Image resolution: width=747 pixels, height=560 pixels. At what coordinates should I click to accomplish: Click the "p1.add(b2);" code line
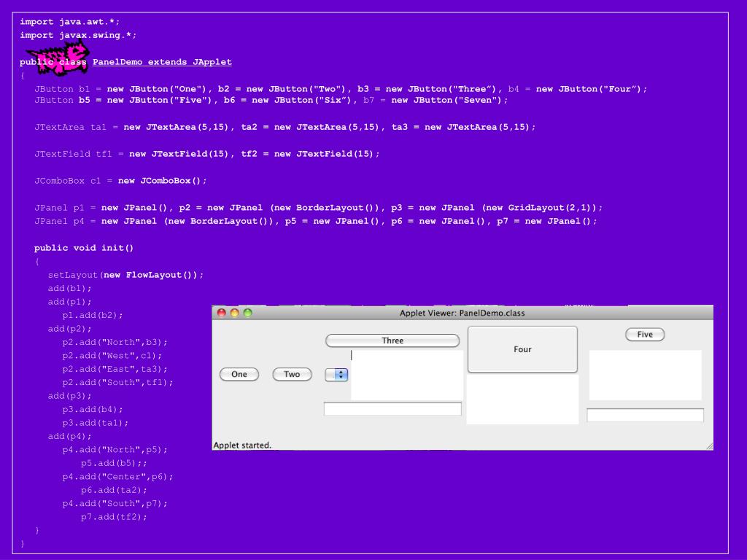tap(93, 315)
